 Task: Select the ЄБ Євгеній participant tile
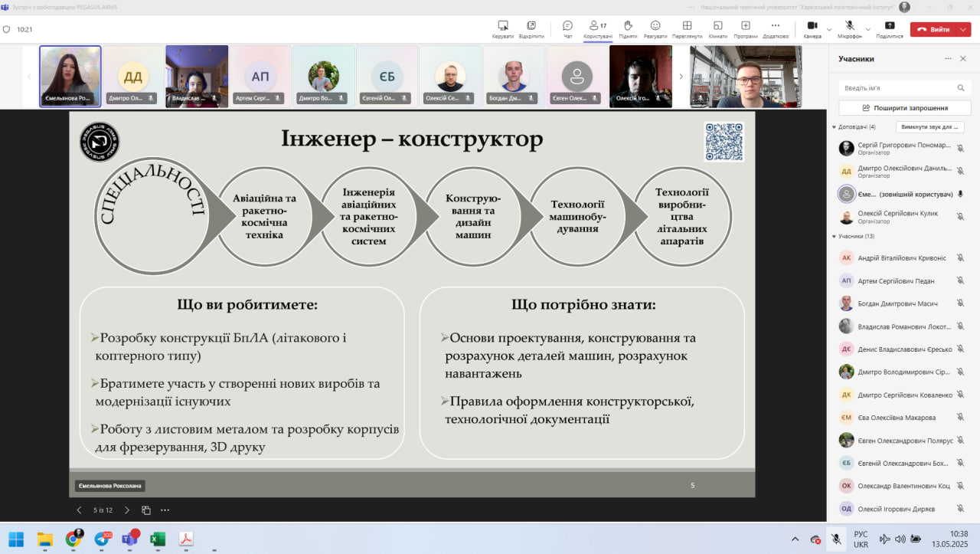click(x=387, y=76)
